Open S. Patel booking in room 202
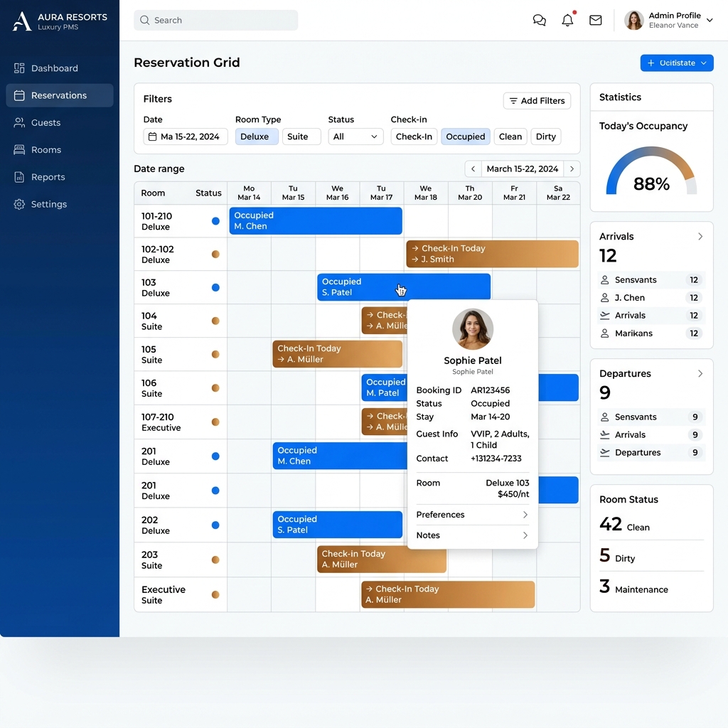The width and height of the screenshot is (728, 728). pos(338,525)
